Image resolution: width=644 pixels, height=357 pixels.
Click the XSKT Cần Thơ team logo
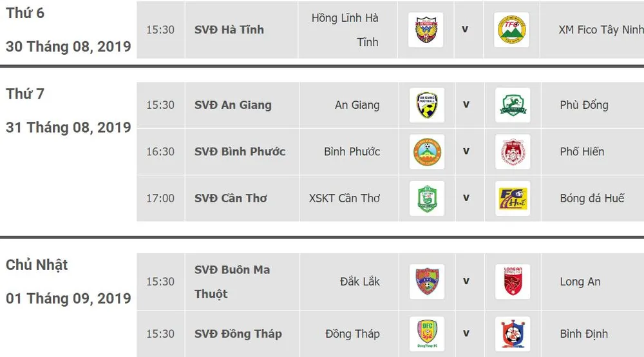[426, 198]
